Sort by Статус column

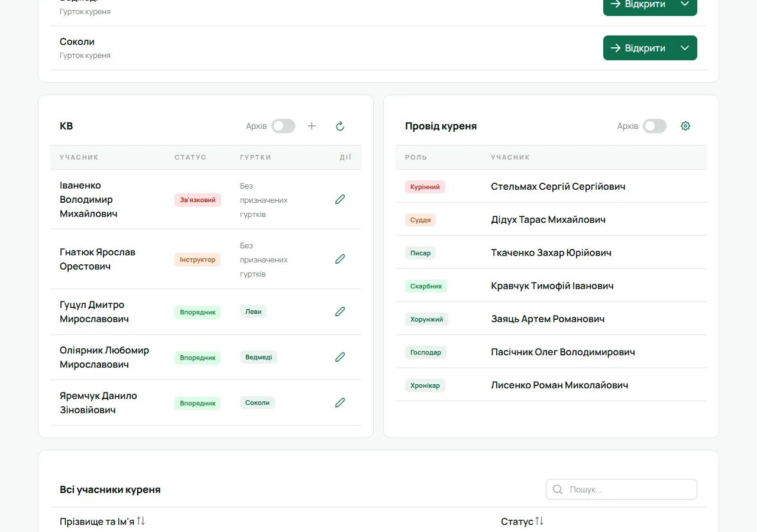coord(522,521)
